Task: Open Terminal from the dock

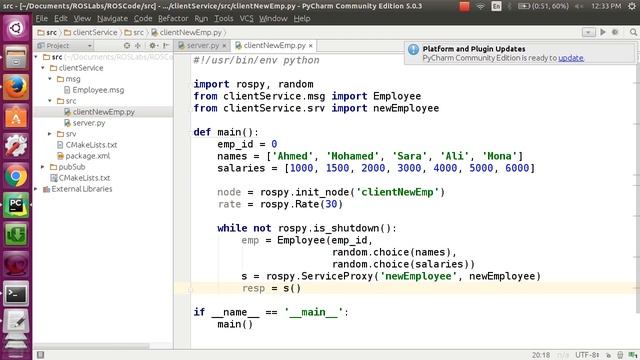Action: (16, 293)
